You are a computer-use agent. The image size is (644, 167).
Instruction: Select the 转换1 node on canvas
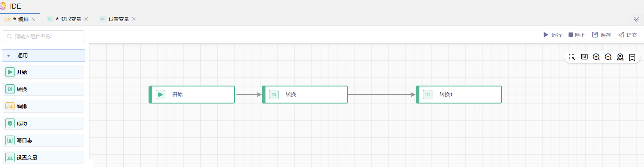[x=459, y=95]
